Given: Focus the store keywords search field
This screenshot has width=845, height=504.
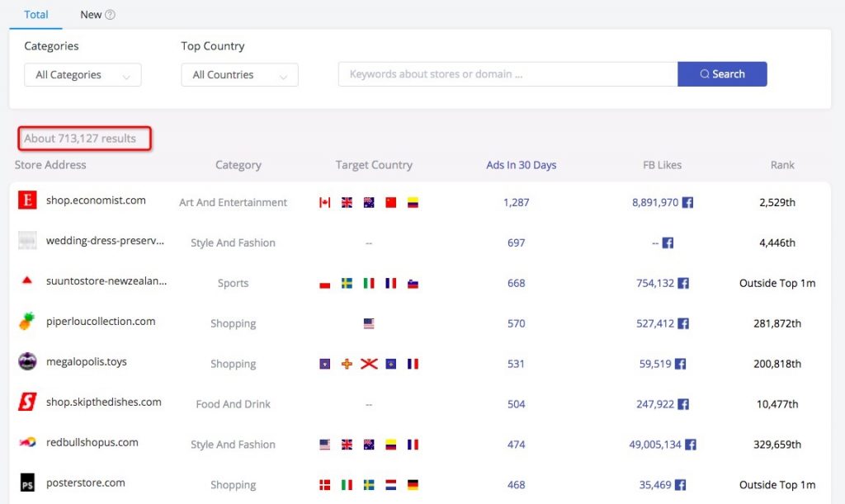Looking at the screenshot, I should tap(507, 73).
